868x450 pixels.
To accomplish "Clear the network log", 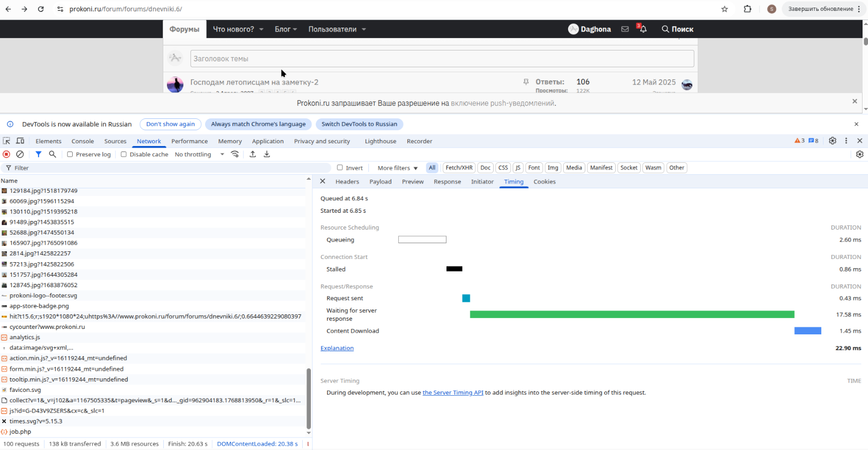I will pos(20,154).
